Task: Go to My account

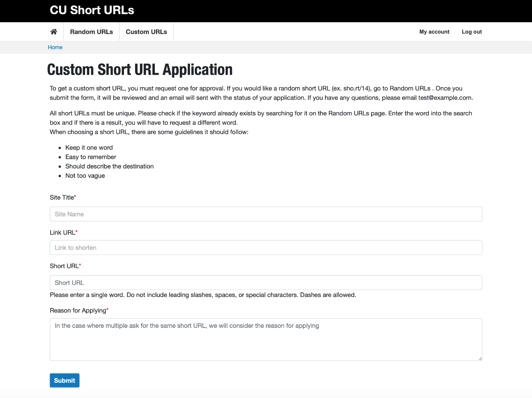Action: (x=434, y=32)
